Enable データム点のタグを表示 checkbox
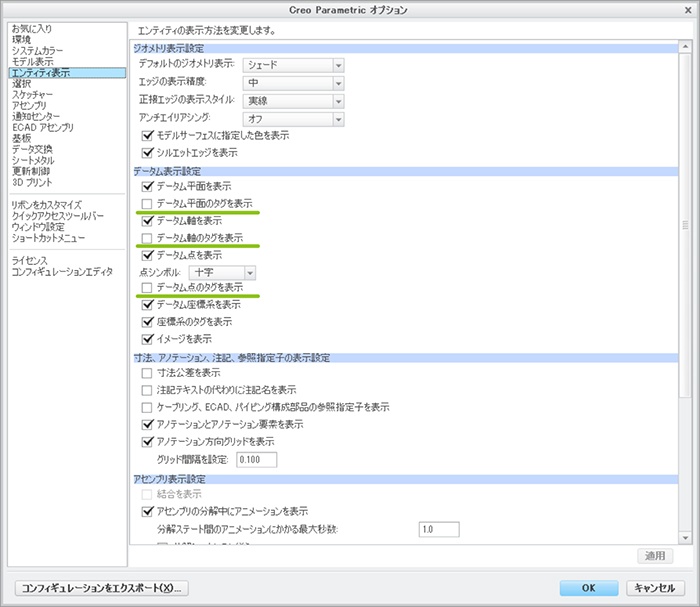 tap(148, 287)
